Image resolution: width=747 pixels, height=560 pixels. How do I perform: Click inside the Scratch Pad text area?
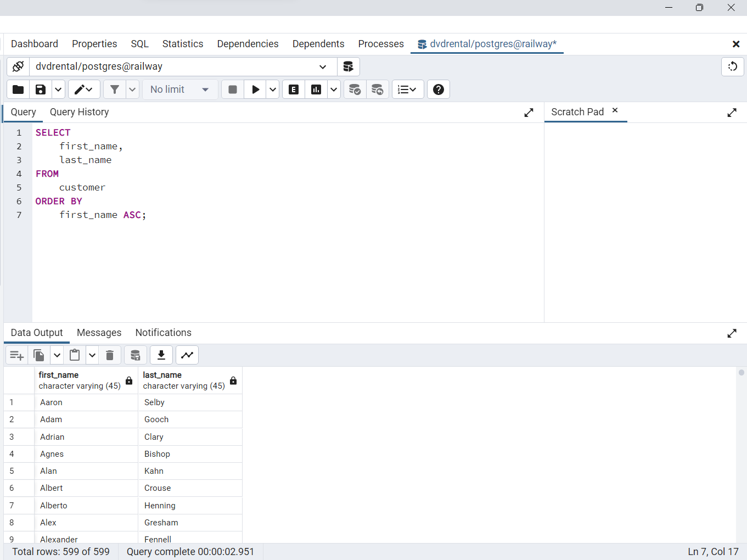645,222
